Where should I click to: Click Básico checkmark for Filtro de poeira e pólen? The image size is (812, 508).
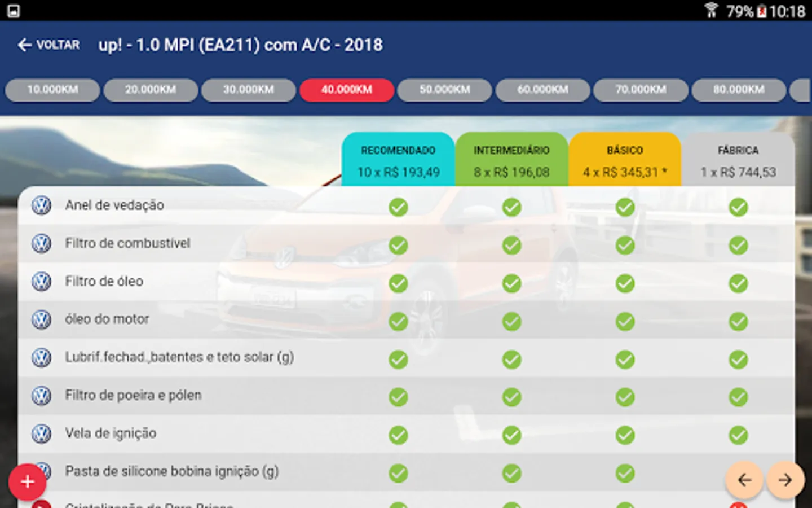coord(625,397)
